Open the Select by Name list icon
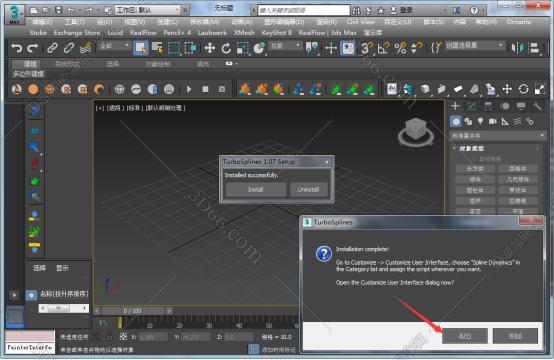The image size is (554, 360). click(157, 48)
